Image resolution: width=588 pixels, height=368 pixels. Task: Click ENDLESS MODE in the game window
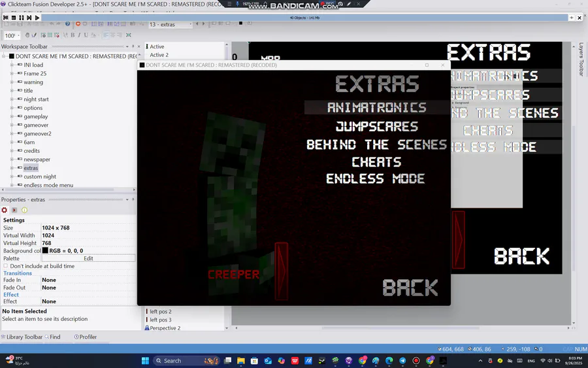(376, 178)
